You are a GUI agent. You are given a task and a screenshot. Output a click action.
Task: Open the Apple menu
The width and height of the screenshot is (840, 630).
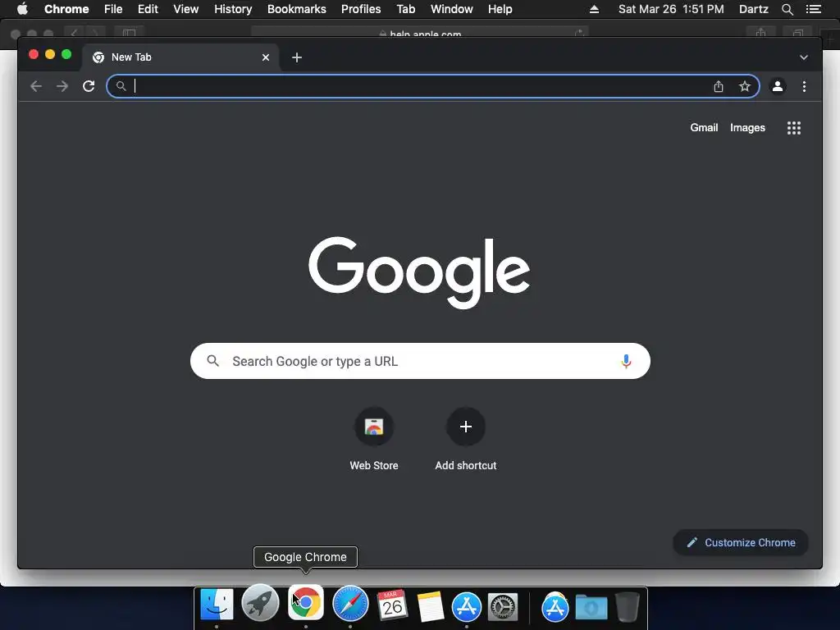click(22, 9)
